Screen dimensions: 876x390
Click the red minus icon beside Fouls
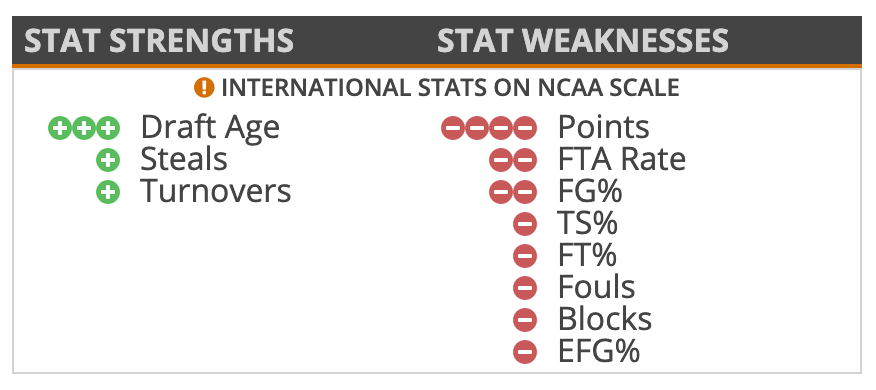(525, 288)
